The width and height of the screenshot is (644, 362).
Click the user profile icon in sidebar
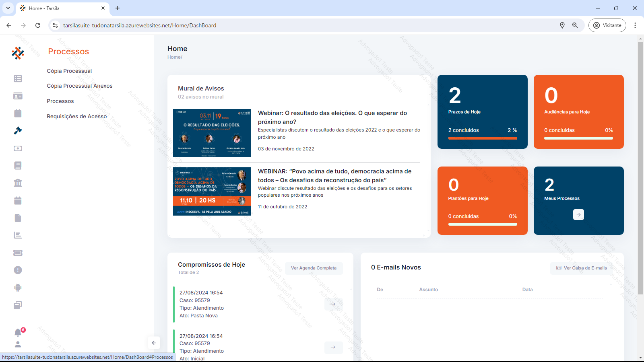coord(18,345)
